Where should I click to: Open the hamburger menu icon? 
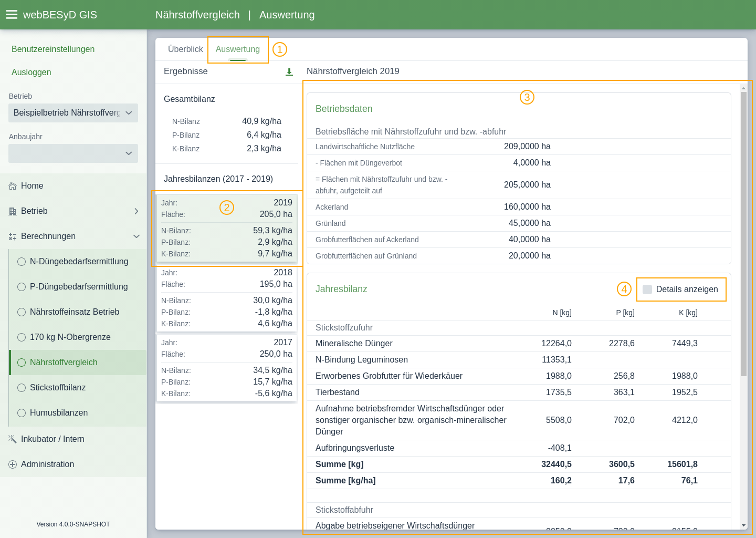pos(12,15)
